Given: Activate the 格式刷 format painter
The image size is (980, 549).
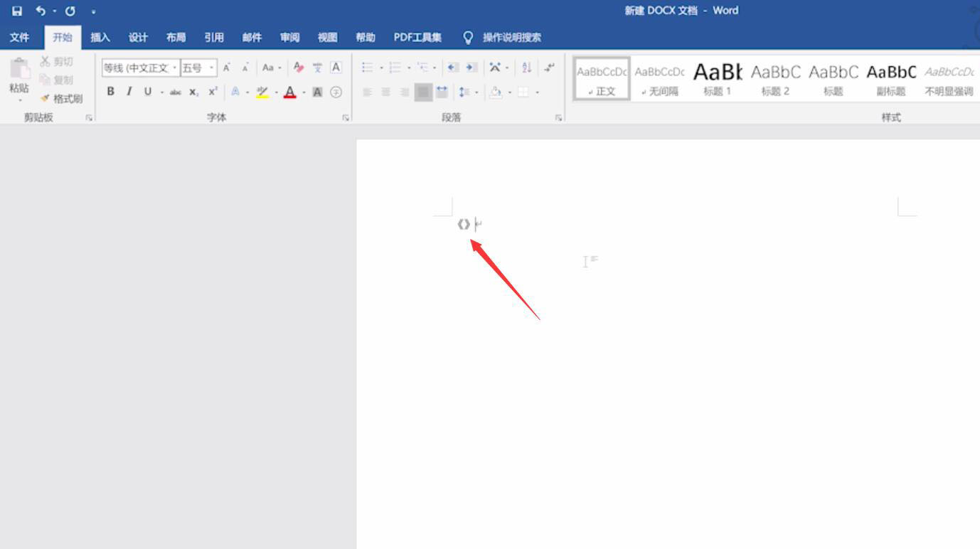Looking at the screenshot, I should click(62, 99).
